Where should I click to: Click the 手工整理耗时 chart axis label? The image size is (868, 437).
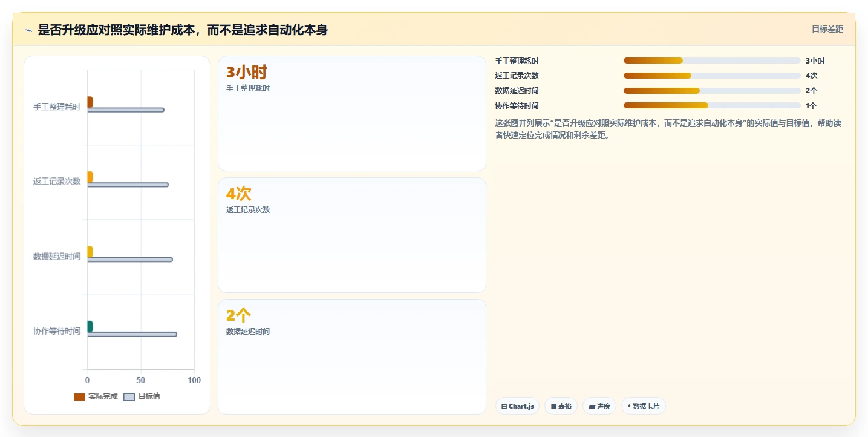tap(57, 107)
